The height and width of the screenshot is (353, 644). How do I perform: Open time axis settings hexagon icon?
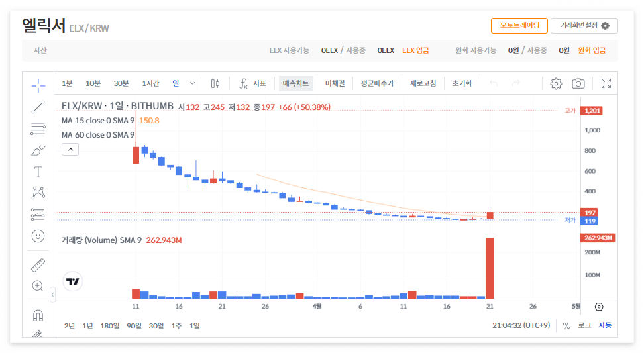pos(599,307)
